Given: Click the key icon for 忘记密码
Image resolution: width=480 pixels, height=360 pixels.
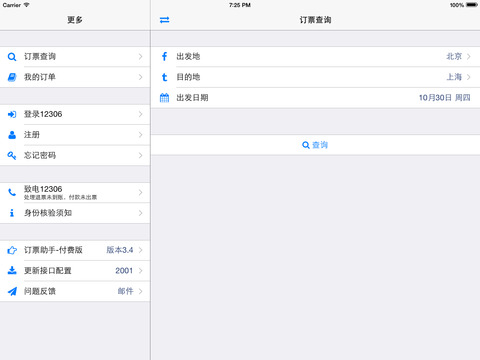Looking at the screenshot, I should click(x=12, y=155).
